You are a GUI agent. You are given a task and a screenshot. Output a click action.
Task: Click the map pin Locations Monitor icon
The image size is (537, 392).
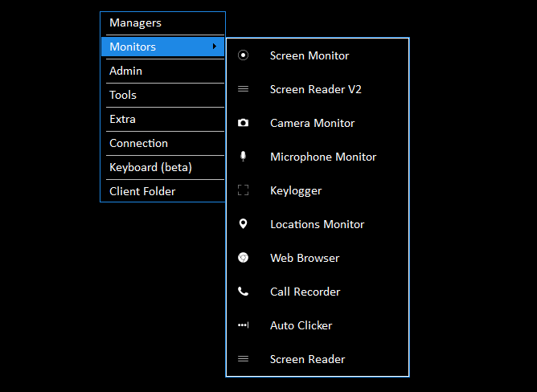click(x=244, y=224)
